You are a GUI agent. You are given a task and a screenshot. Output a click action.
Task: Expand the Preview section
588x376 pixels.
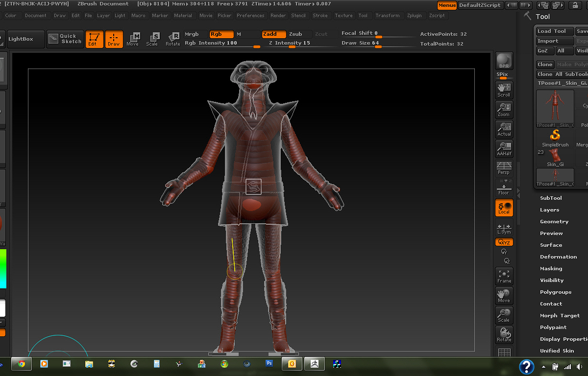pyautogui.click(x=551, y=234)
